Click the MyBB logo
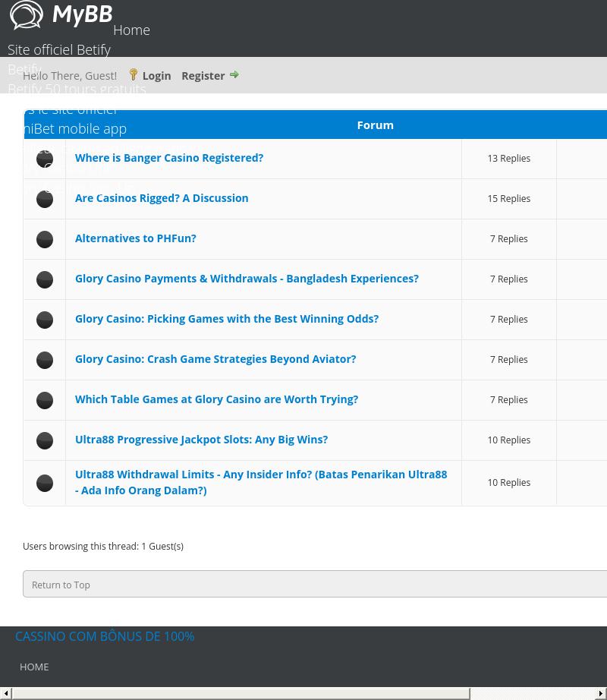 pyautogui.click(x=61, y=15)
